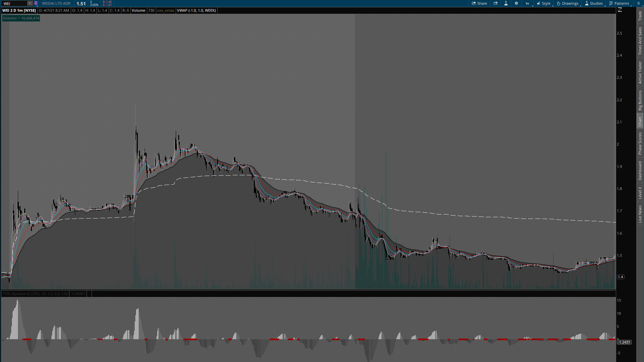This screenshot has width=644, height=362.
Task: Click the Share chart button
Action: [x=479, y=3]
